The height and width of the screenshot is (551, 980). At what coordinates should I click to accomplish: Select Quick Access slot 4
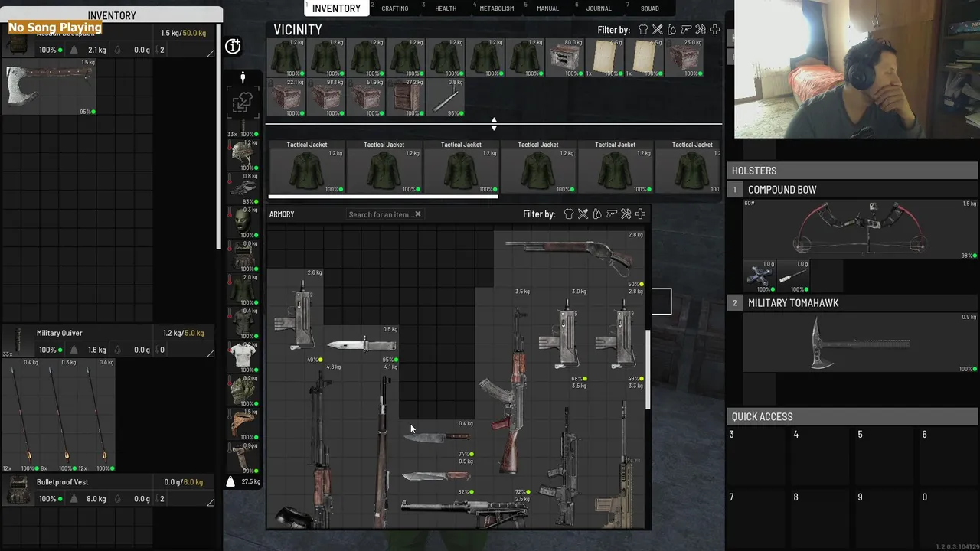(822, 458)
